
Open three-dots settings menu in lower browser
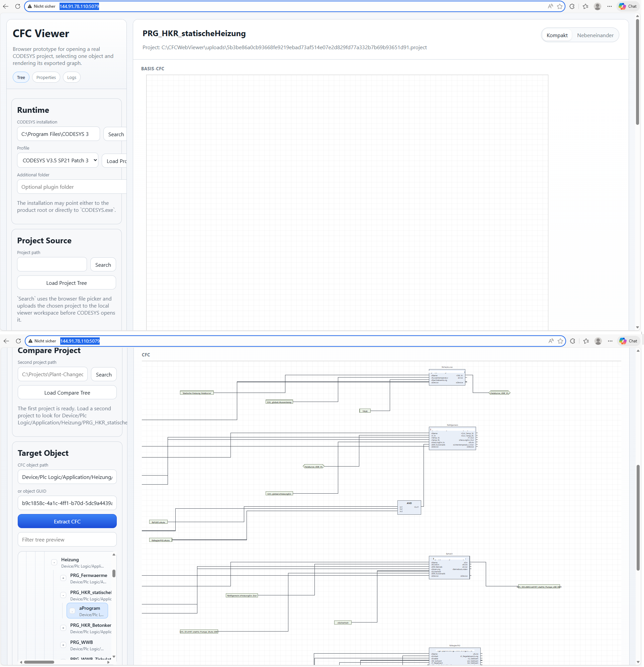coord(610,341)
